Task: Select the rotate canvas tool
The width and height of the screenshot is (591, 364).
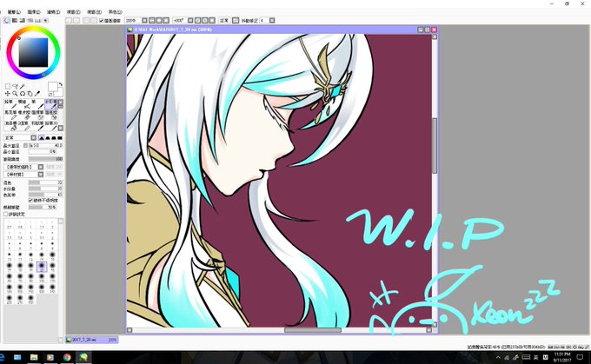Action: pyautogui.click(x=23, y=94)
